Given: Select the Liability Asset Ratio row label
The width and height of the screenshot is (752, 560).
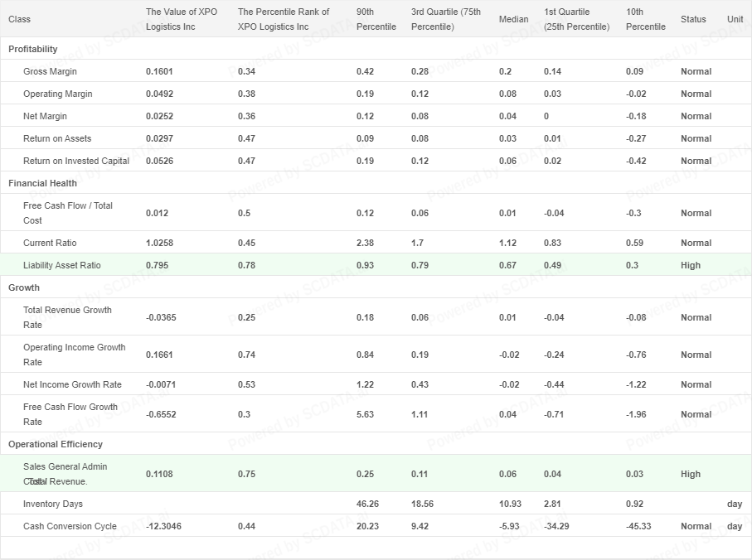Looking at the screenshot, I should click(61, 265).
